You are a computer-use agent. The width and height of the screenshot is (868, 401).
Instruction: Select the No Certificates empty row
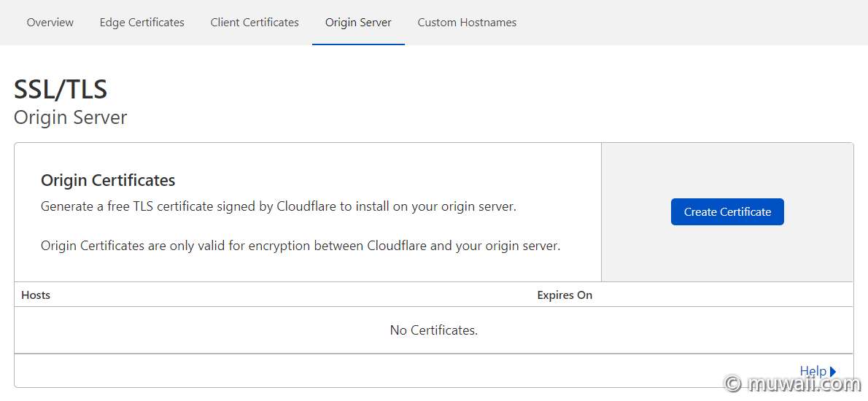coord(433,330)
